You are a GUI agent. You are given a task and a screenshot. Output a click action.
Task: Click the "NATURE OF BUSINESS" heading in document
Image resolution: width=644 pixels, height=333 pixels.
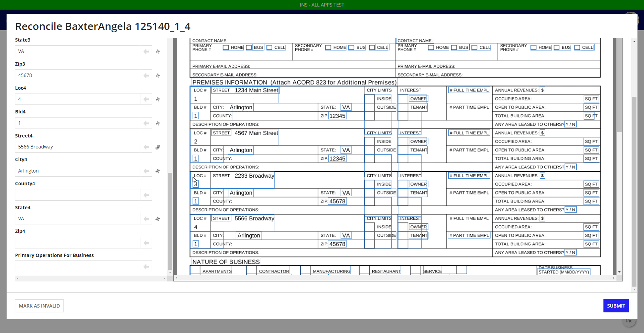(226, 262)
